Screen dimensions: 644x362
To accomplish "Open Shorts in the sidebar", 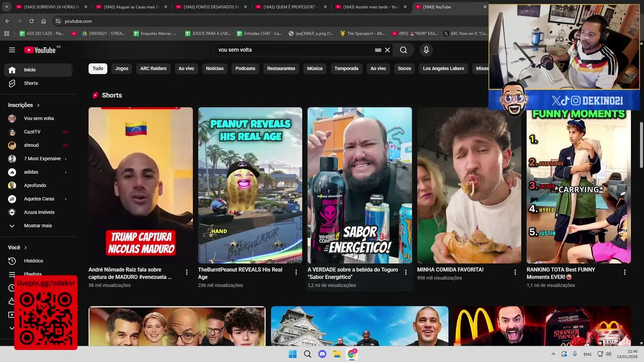I will [38, 83].
